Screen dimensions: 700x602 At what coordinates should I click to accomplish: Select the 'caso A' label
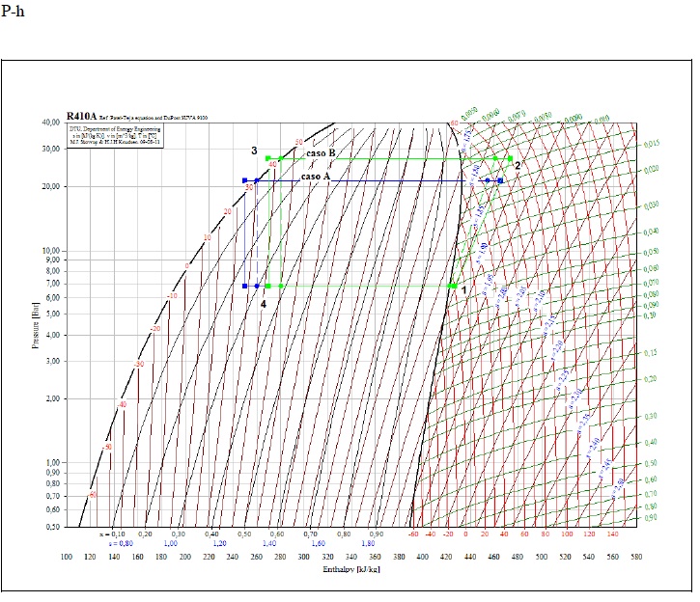click(315, 177)
